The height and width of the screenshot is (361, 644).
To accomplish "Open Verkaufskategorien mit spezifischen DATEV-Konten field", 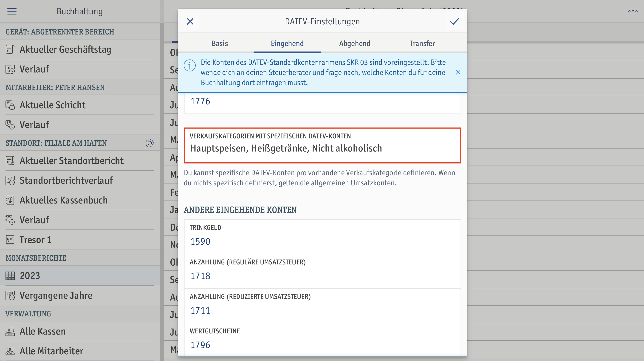I will coord(322,146).
